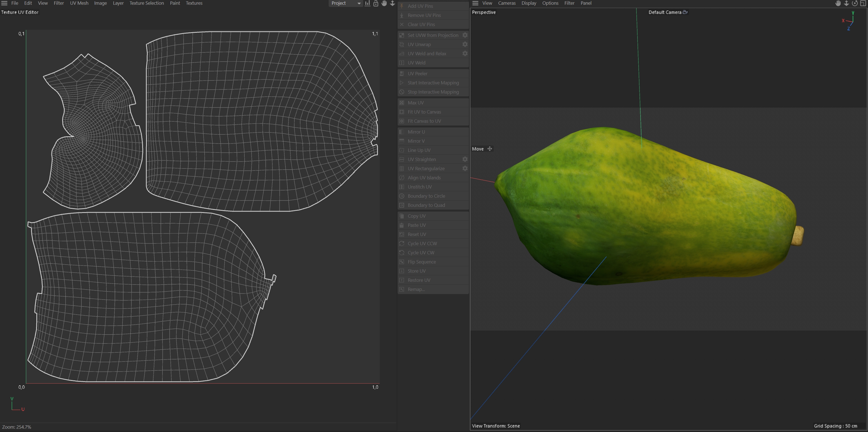Image resolution: width=868 pixels, height=432 pixels.
Task: Toggle the lock icon beside Project dropdown
Action: pyautogui.click(x=376, y=3)
